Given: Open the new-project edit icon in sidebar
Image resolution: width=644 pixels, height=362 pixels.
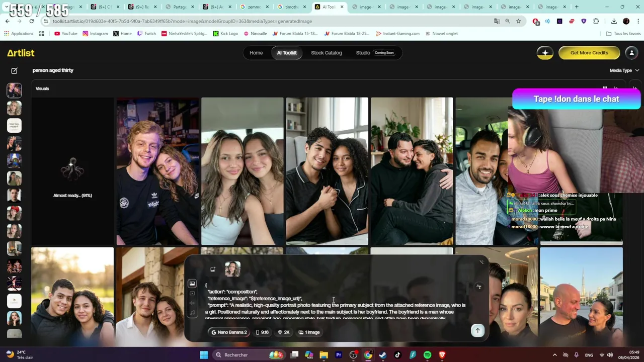Looking at the screenshot, I should (14, 71).
